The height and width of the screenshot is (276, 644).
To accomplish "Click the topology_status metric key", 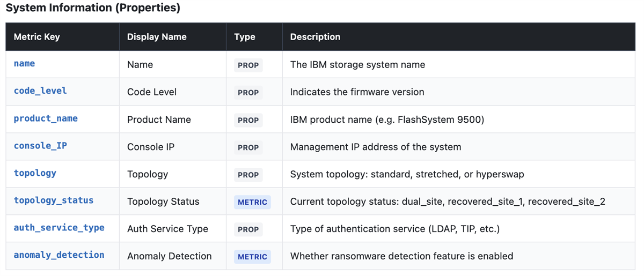I will click(54, 200).
